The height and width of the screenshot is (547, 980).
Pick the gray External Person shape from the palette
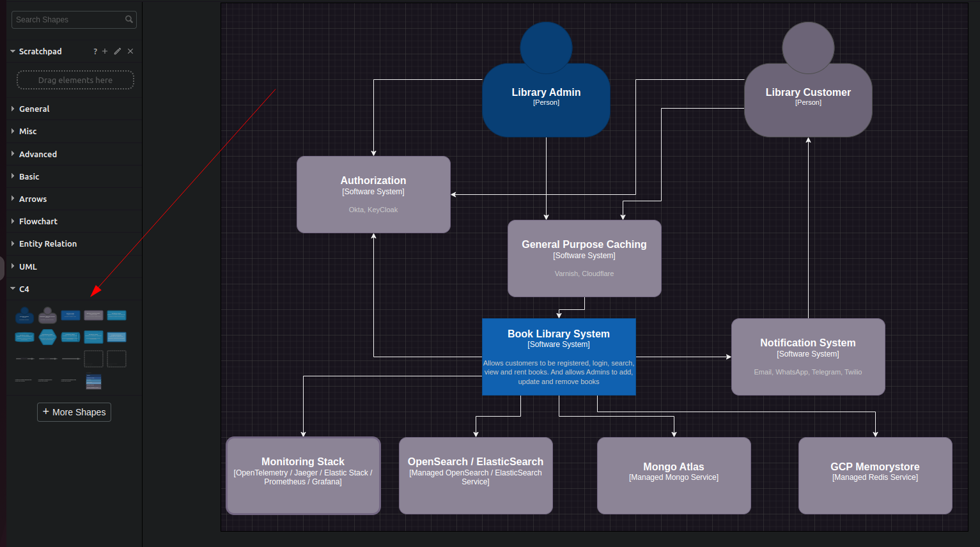(47, 315)
